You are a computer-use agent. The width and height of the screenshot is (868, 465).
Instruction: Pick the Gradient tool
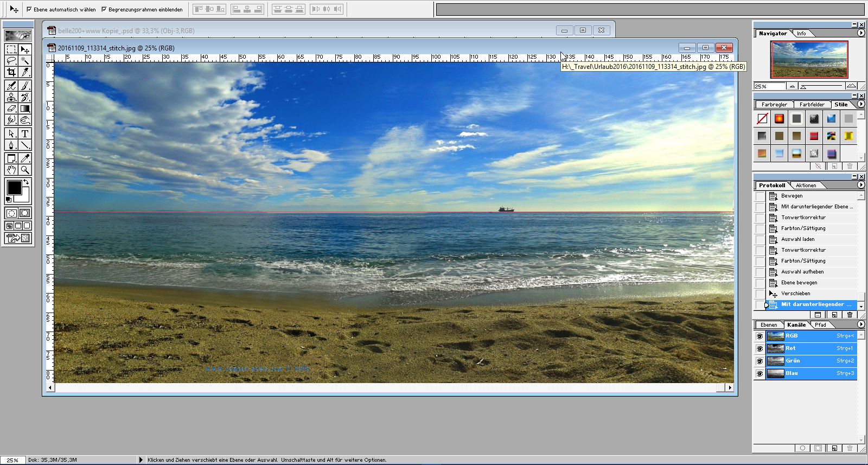tap(25, 109)
